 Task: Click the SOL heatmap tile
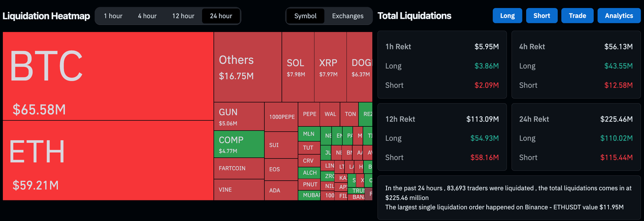click(298, 67)
